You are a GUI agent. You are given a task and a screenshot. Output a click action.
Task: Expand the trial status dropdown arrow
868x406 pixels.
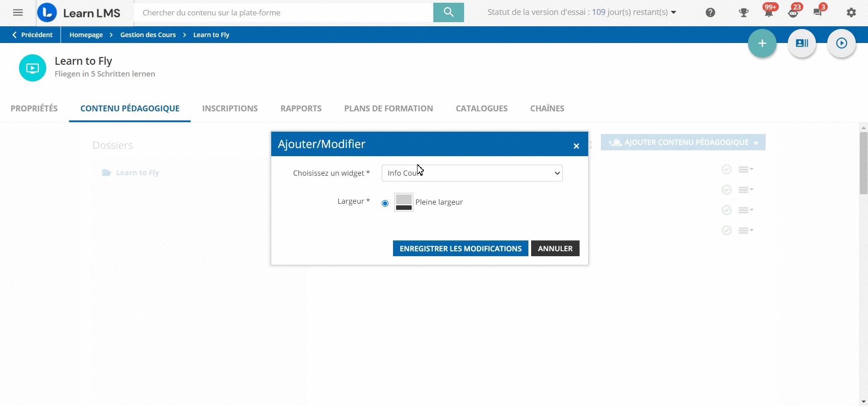[x=673, y=13]
